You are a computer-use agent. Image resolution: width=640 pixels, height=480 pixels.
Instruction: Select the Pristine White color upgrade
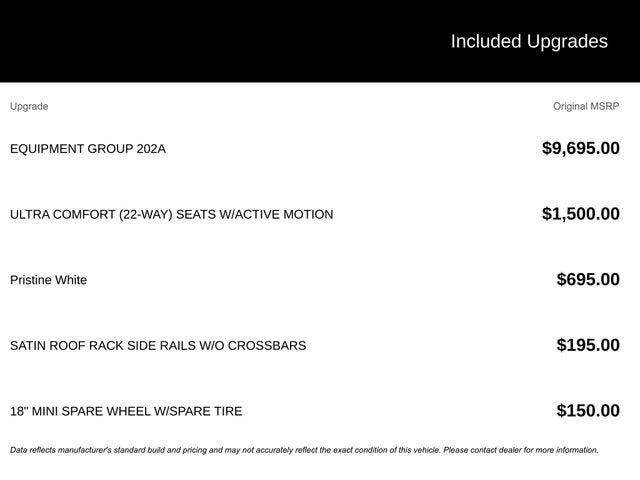(x=48, y=280)
